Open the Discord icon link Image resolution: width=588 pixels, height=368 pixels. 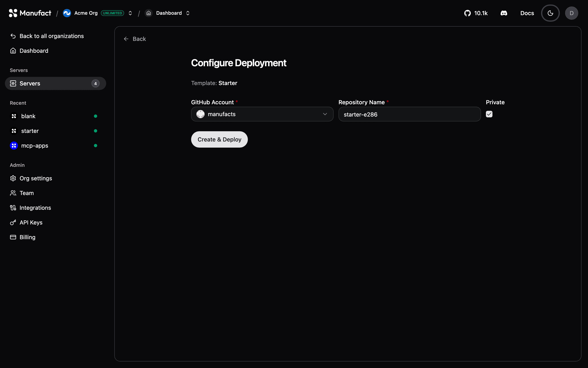point(504,13)
